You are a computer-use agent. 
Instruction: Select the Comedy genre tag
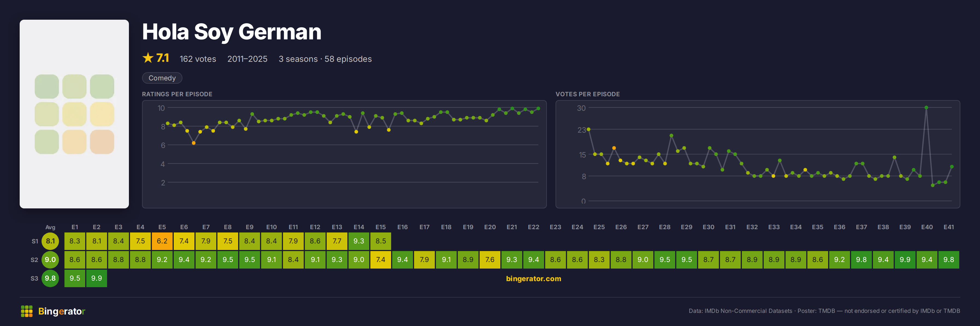point(162,78)
